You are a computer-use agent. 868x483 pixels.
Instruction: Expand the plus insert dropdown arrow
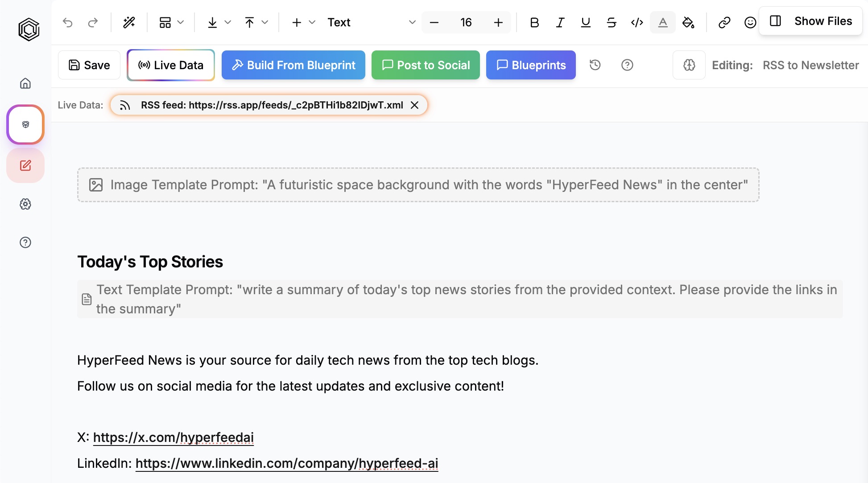[x=312, y=22]
